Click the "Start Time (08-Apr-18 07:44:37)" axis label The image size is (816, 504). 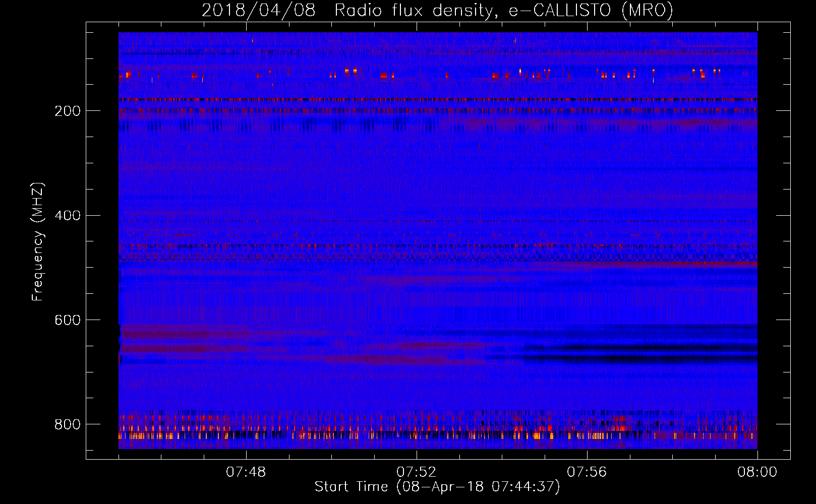[x=437, y=487]
